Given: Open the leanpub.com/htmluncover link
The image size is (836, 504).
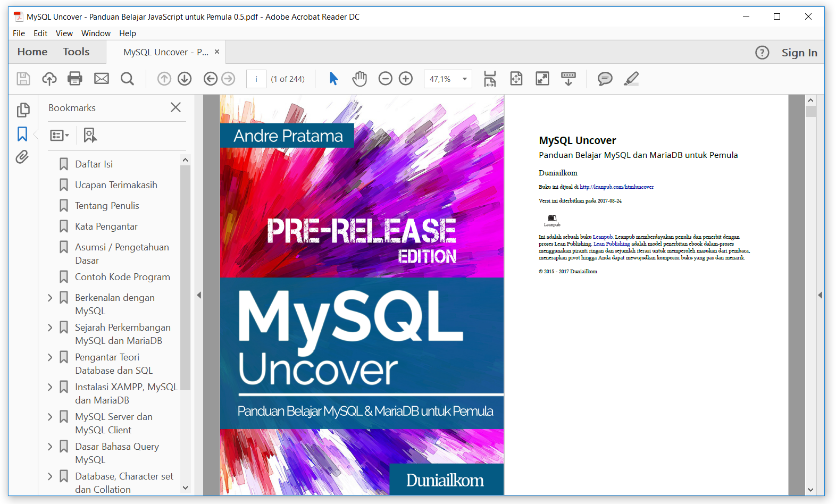Looking at the screenshot, I should pos(617,187).
